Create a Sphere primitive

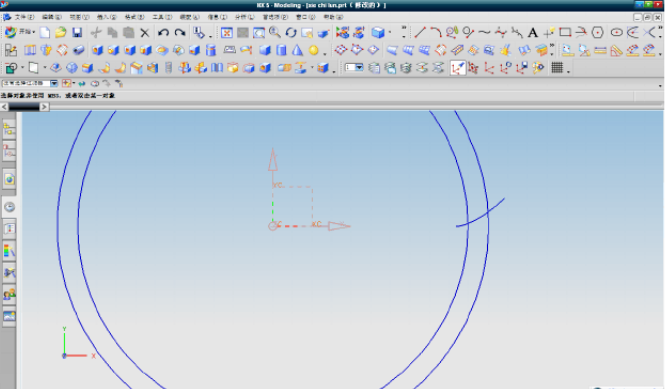tap(313, 50)
